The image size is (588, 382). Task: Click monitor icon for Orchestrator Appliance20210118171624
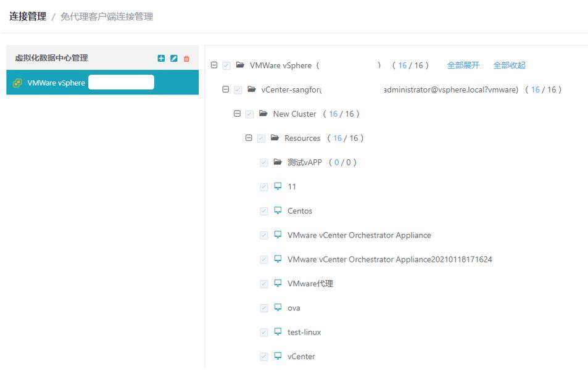(278, 259)
